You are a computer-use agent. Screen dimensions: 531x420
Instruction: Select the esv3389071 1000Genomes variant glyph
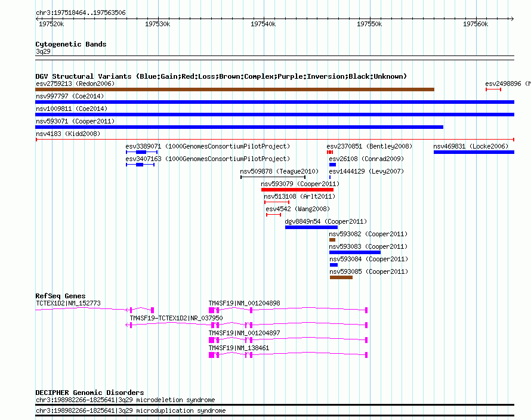[141, 152]
